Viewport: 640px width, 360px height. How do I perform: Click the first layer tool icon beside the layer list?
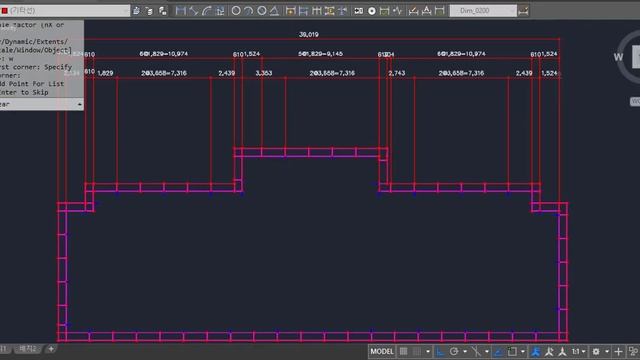coord(136,11)
